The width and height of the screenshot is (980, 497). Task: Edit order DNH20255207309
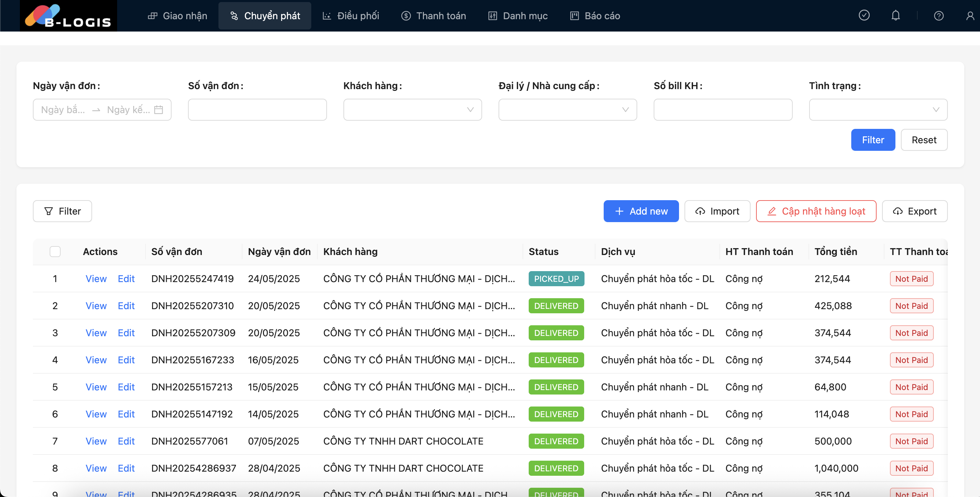(126, 333)
